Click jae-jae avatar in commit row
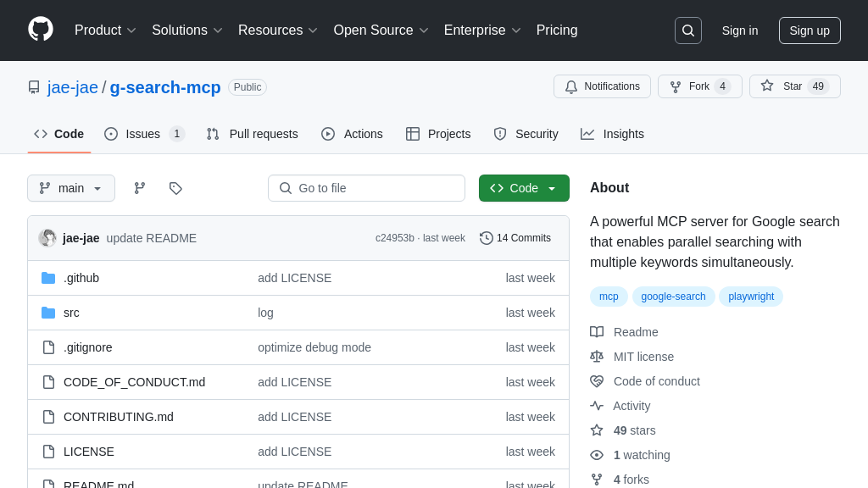Screen dimensions: 868x488 pyautogui.click(x=47, y=238)
